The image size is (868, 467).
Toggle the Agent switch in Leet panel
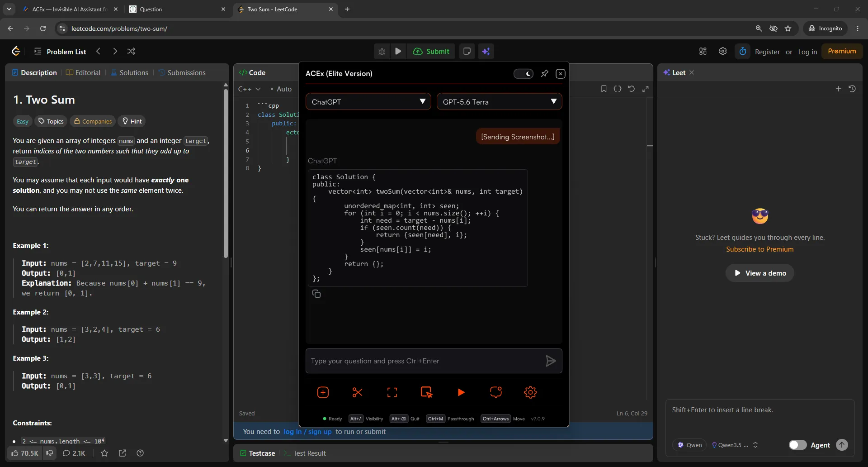coord(797,445)
